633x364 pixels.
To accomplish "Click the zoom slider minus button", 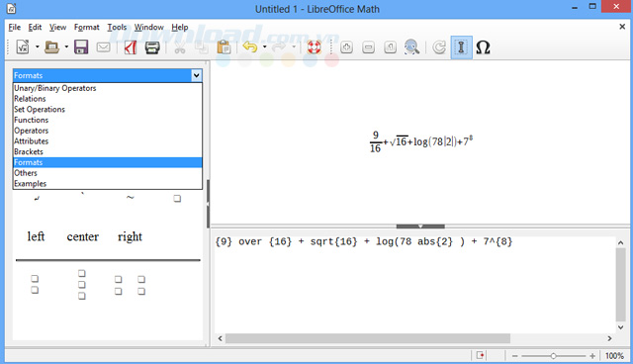I will (x=514, y=356).
